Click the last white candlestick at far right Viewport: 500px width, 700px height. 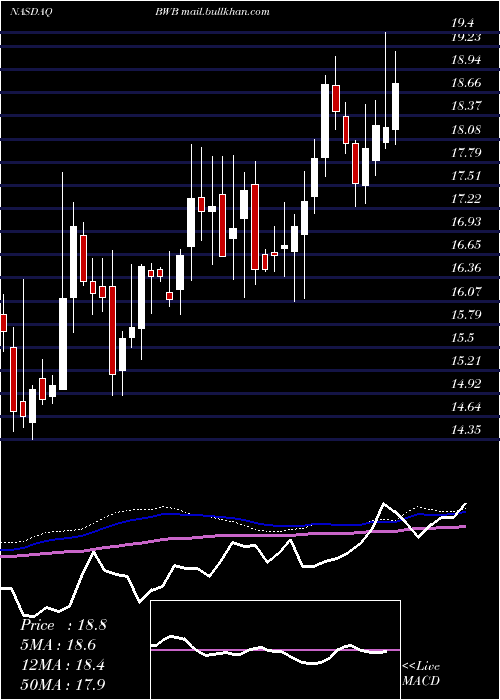click(395, 106)
